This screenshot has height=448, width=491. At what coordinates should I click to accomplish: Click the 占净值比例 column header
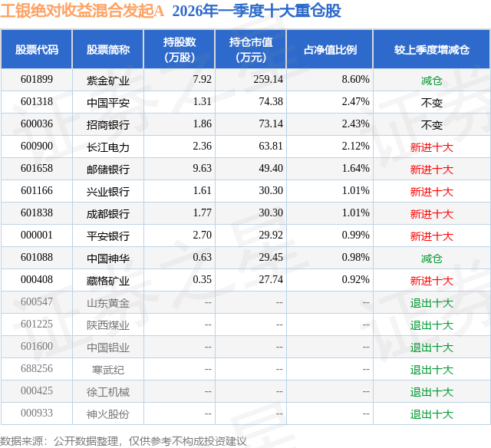tap(330, 49)
